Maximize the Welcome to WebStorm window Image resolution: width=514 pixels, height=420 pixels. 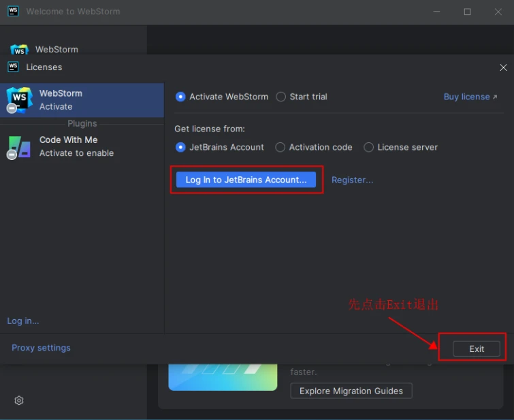click(468, 12)
